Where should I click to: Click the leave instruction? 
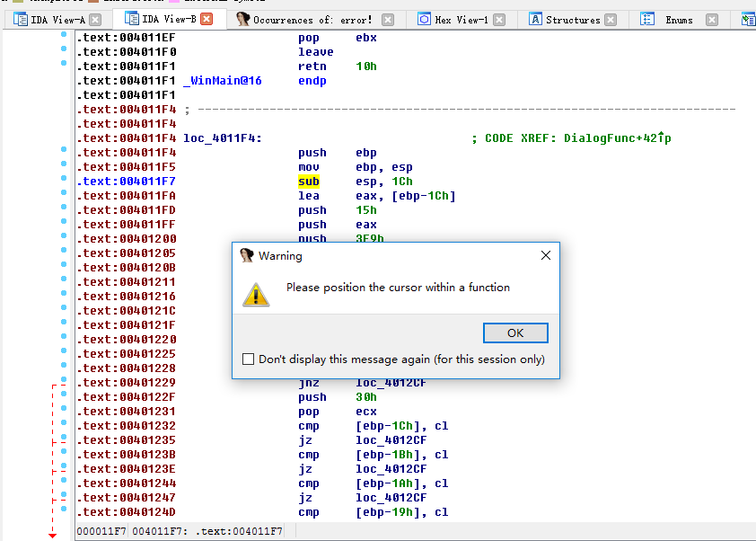(x=315, y=52)
